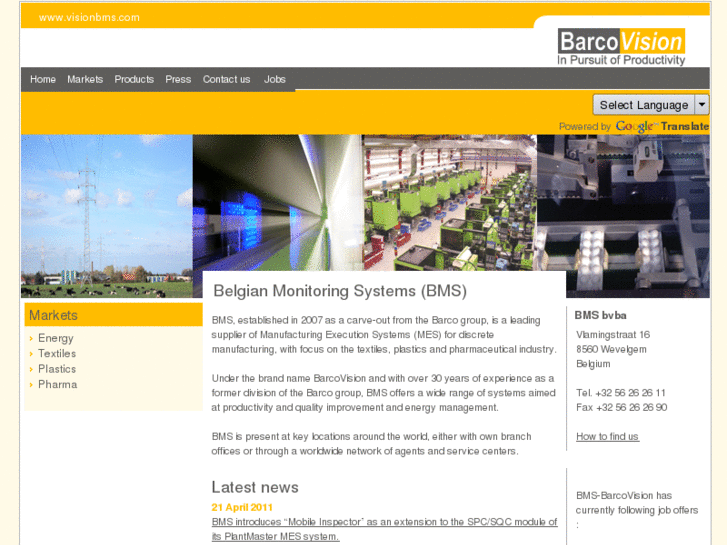This screenshot has height=545, width=727.
Task: Click the arrow bullet beside Textiles
Action: (31, 354)
